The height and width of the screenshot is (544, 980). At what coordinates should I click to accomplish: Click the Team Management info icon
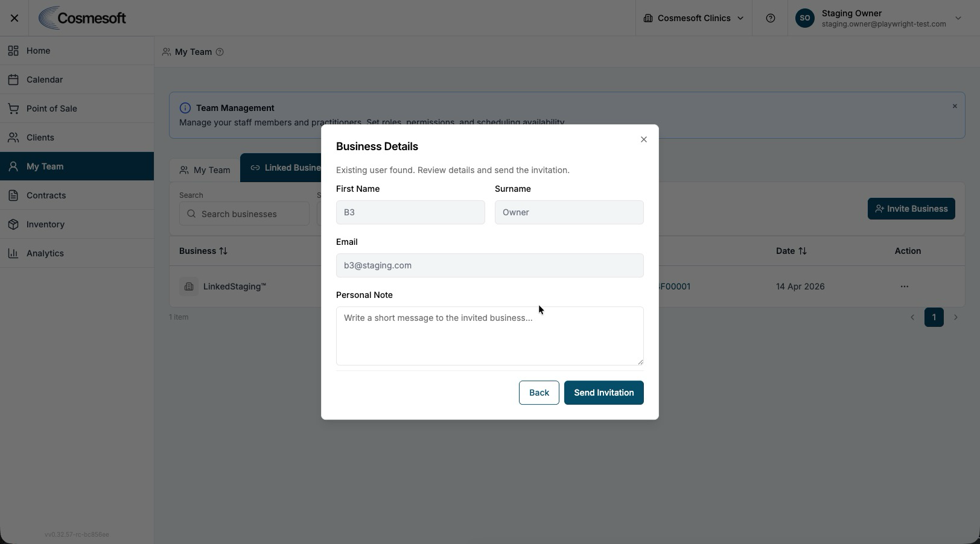click(185, 108)
